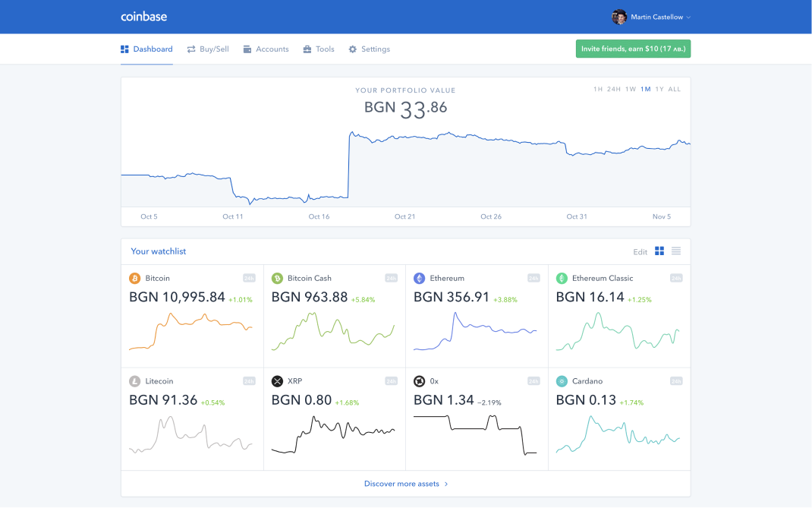The image size is (812, 508).
Task: Select the 24H chart time range
Action: point(614,89)
